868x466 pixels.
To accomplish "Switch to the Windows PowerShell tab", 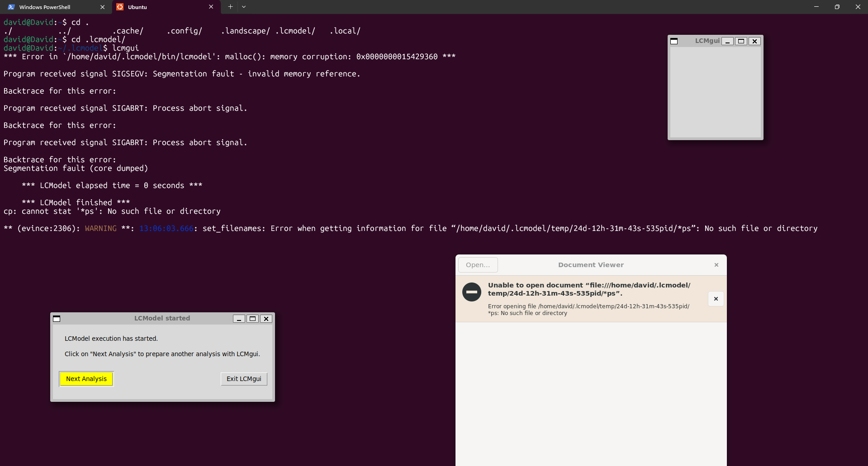I will click(45, 7).
